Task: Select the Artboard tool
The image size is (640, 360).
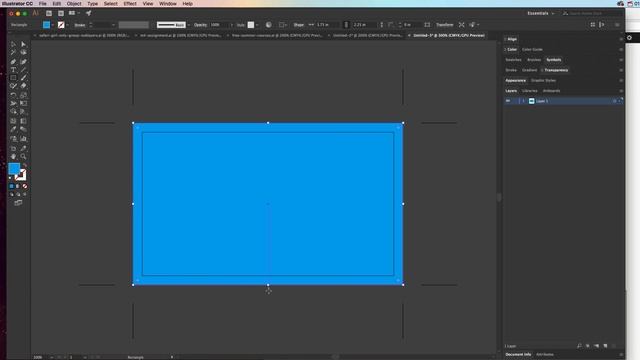Action: click(x=13, y=148)
